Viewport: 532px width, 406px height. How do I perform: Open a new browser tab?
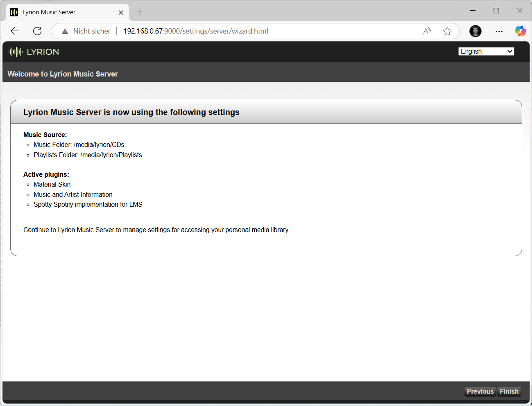pos(140,12)
